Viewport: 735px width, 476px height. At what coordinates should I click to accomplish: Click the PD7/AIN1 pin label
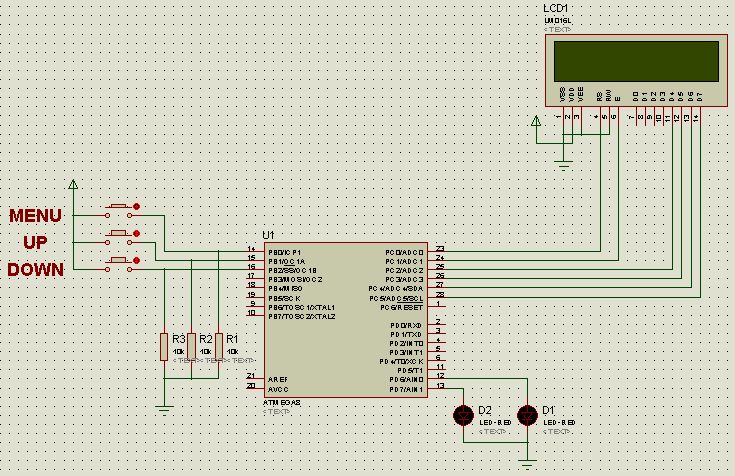pos(406,389)
